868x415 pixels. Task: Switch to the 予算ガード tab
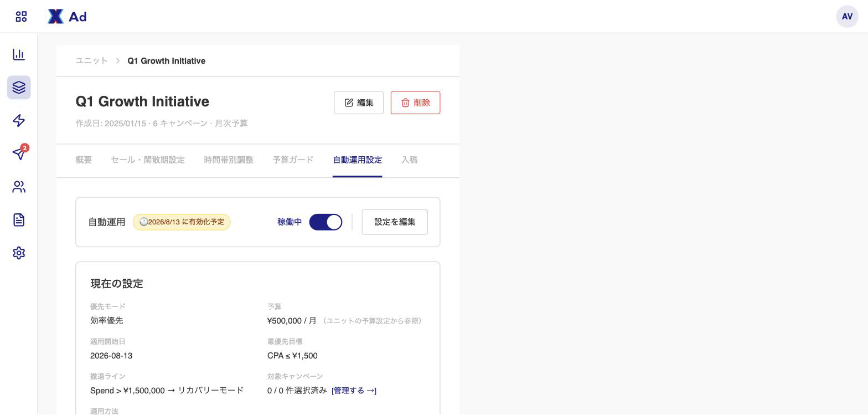293,160
